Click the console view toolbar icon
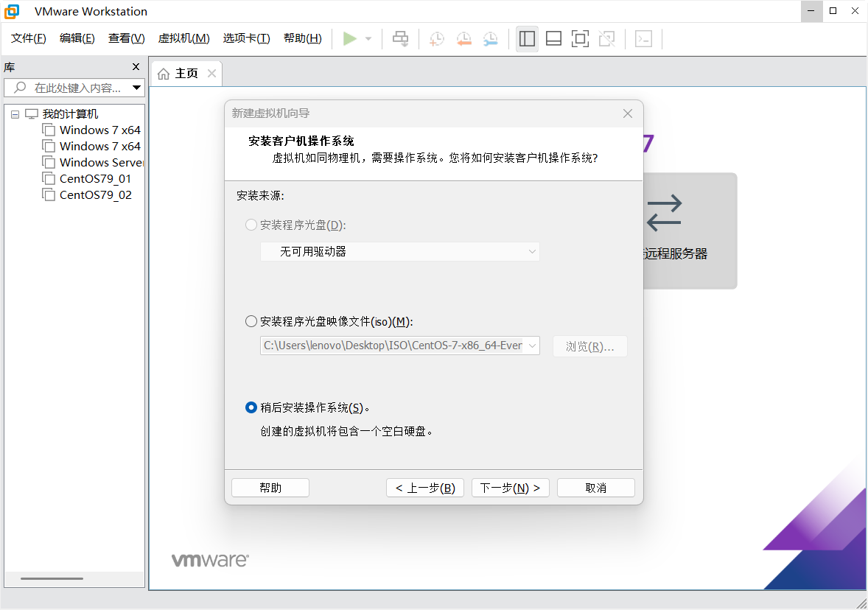This screenshot has height=610, width=868. (x=643, y=39)
